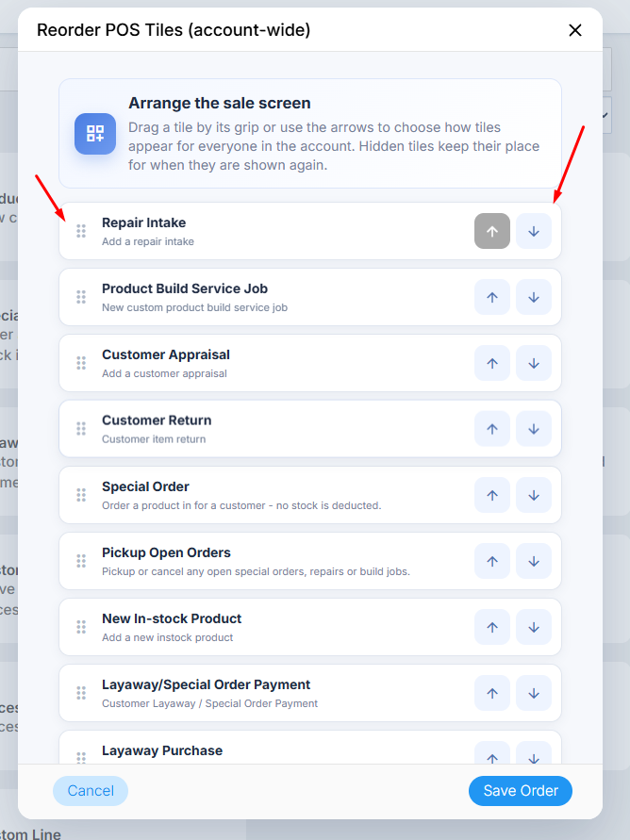This screenshot has height=840, width=630.
Task: Move Product Build Service Job up
Action: 491,297
